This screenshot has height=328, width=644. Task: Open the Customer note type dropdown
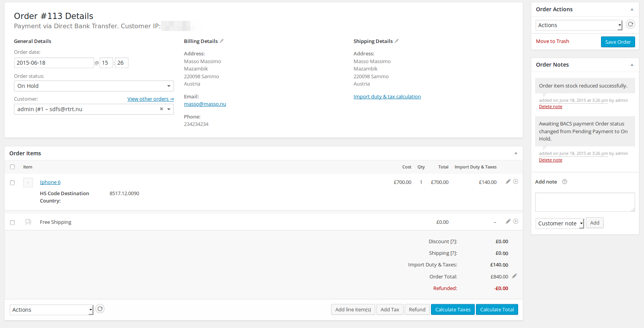(560, 223)
